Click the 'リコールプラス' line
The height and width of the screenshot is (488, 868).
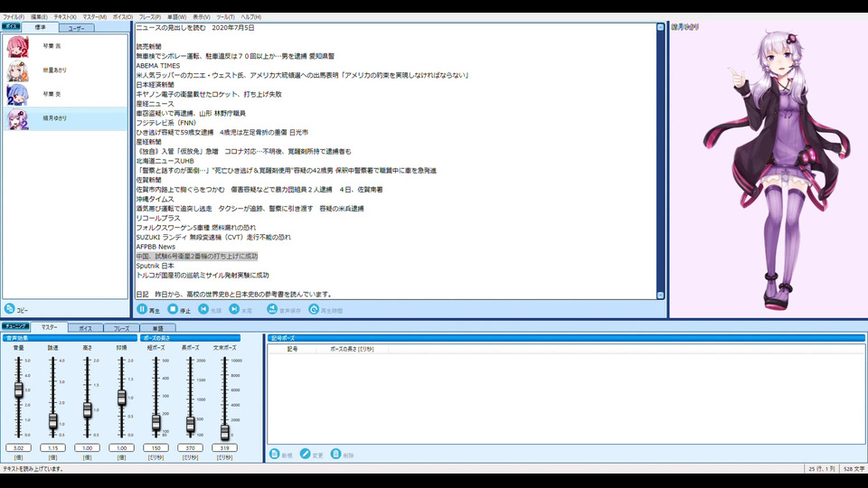tap(157, 218)
